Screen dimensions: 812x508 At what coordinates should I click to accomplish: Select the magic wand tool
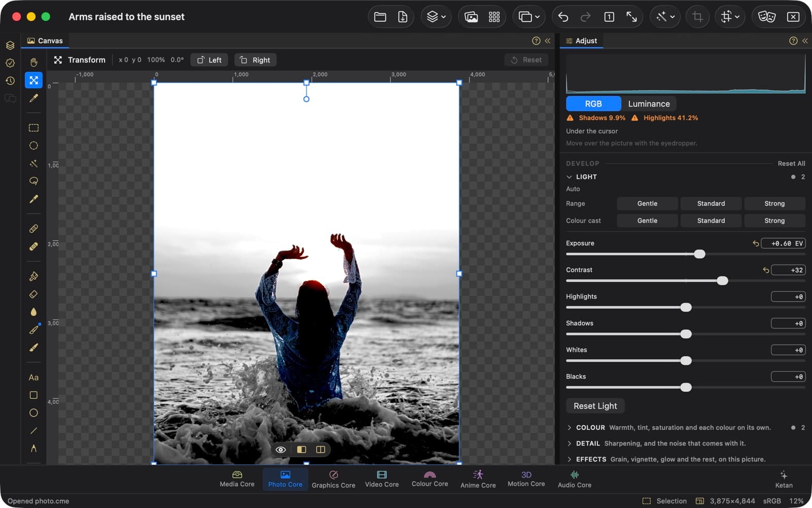point(33,164)
